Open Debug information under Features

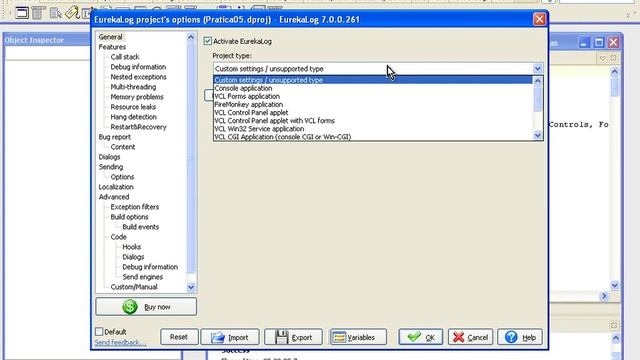click(x=138, y=67)
